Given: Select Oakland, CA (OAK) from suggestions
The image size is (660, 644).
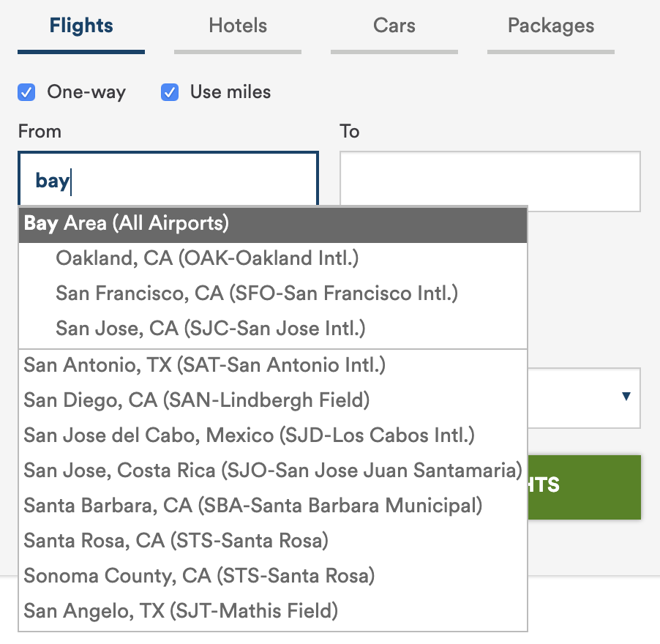Looking at the screenshot, I should click(207, 258).
